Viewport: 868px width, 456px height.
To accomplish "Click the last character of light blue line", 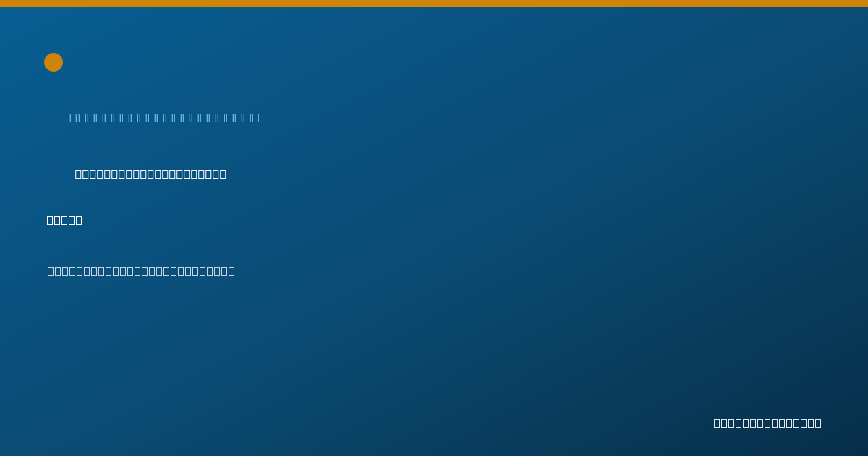I will pyautogui.click(x=255, y=117).
